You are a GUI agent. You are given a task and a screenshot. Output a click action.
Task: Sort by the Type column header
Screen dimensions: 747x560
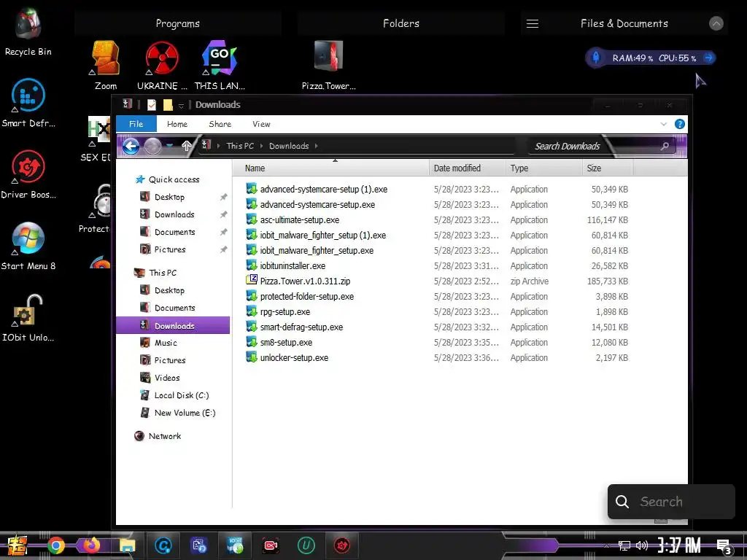click(x=544, y=168)
